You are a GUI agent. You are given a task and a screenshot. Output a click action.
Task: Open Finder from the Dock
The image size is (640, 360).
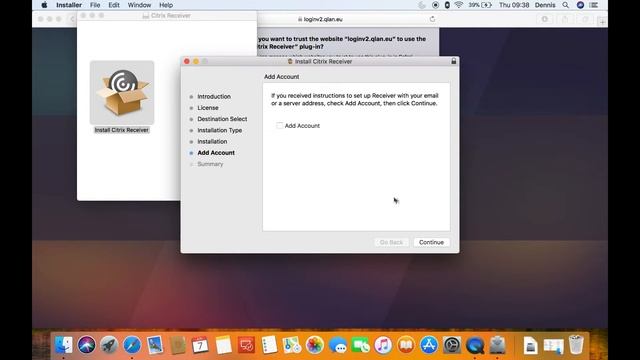pyautogui.click(x=64, y=345)
